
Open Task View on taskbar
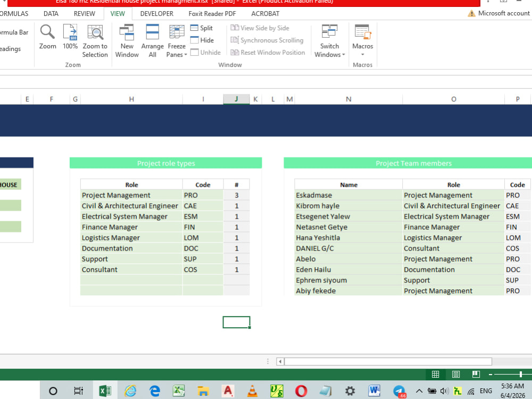pos(78,391)
